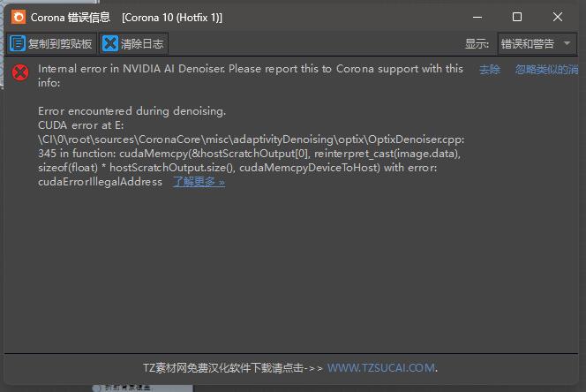This screenshot has width=586, height=392.
Task: Click the 显示: label
Action: pyautogui.click(x=477, y=44)
